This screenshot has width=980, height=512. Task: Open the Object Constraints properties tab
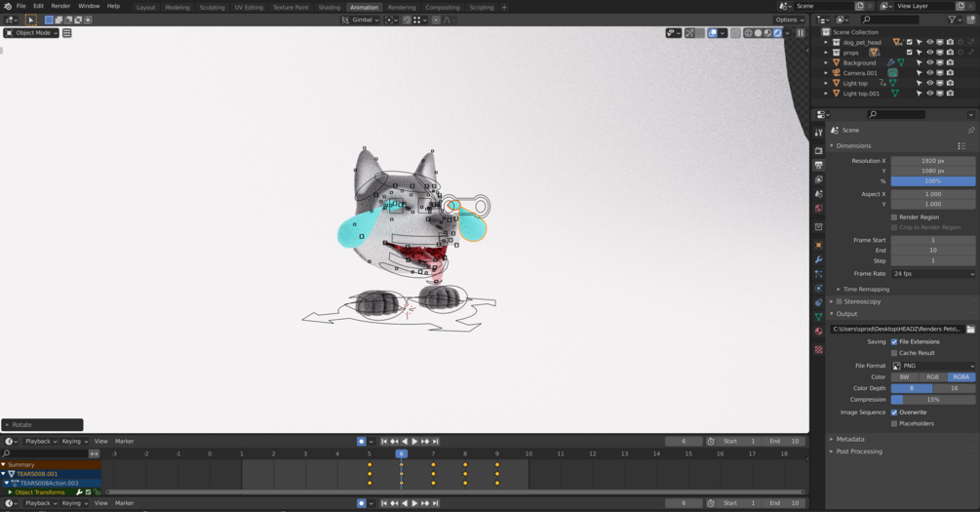click(819, 302)
